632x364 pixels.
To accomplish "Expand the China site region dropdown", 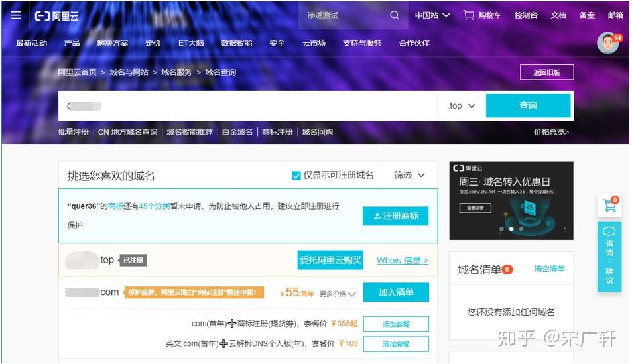I will 432,15.
